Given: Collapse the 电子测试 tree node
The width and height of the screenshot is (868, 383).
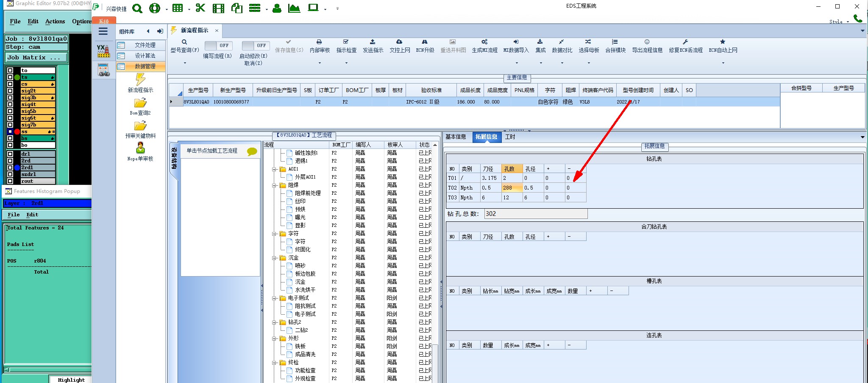Looking at the screenshot, I should pyautogui.click(x=275, y=298).
